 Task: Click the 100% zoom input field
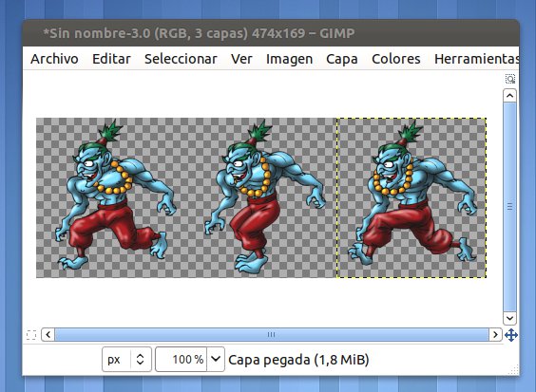(181, 359)
